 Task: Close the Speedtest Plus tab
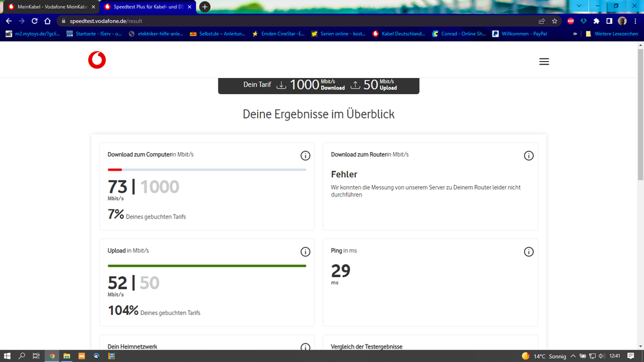click(190, 6)
